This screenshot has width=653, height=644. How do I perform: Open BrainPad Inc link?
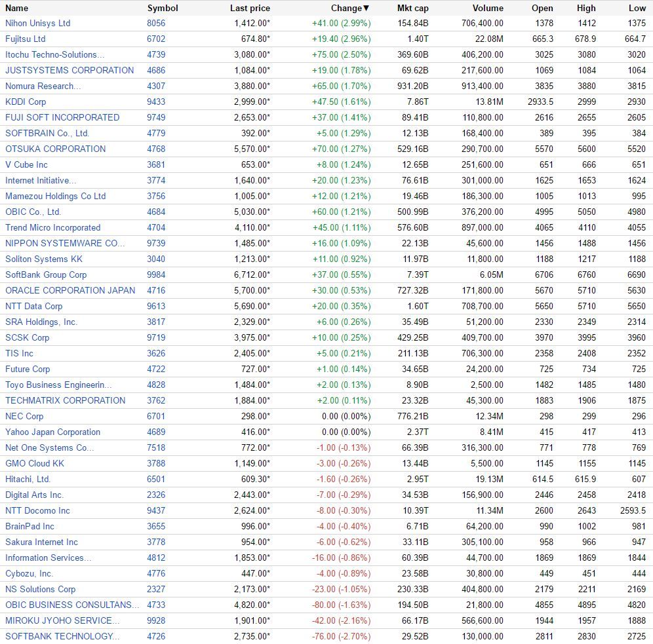coord(30,527)
